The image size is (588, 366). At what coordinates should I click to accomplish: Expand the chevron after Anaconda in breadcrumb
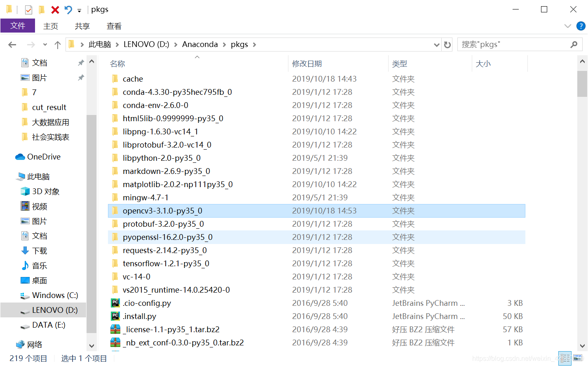tap(225, 45)
